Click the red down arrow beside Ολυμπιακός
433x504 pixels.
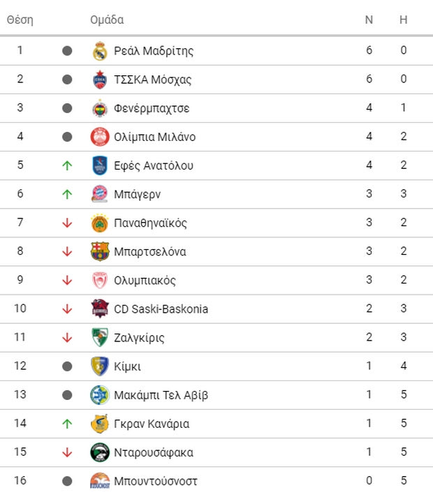coord(67,281)
